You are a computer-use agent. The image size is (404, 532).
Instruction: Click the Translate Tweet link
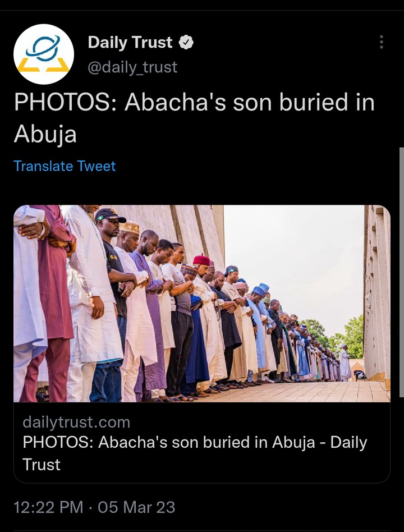point(65,166)
